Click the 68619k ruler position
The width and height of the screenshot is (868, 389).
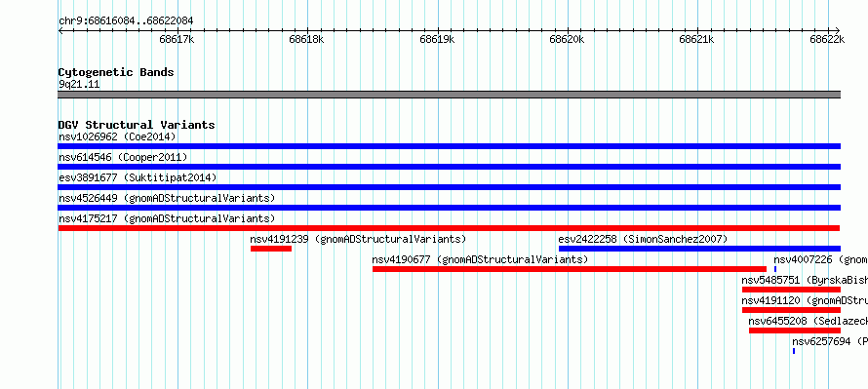[437, 39]
